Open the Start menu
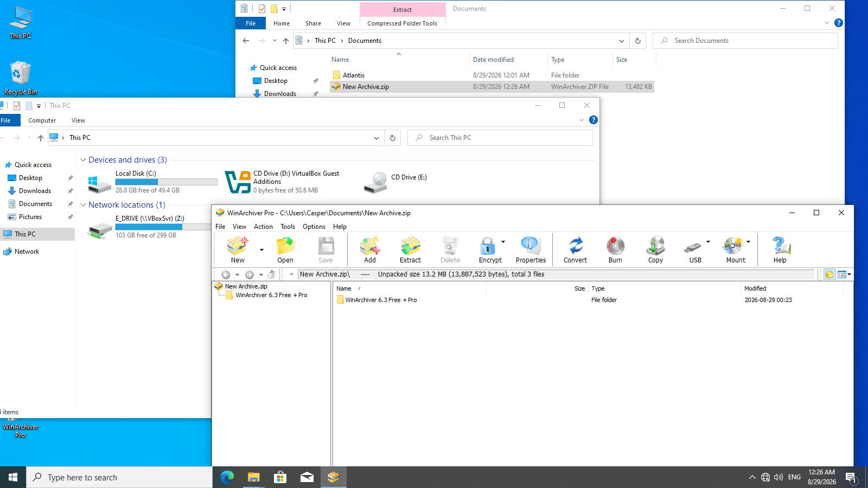 [13, 477]
